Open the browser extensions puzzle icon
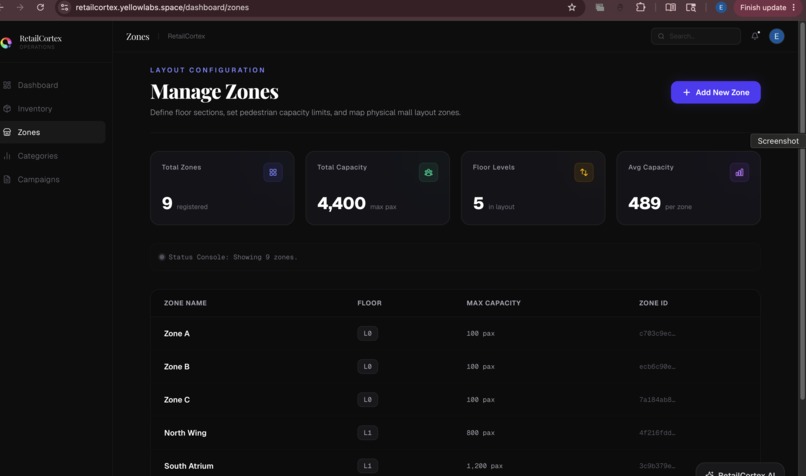806x476 pixels. 640,7
